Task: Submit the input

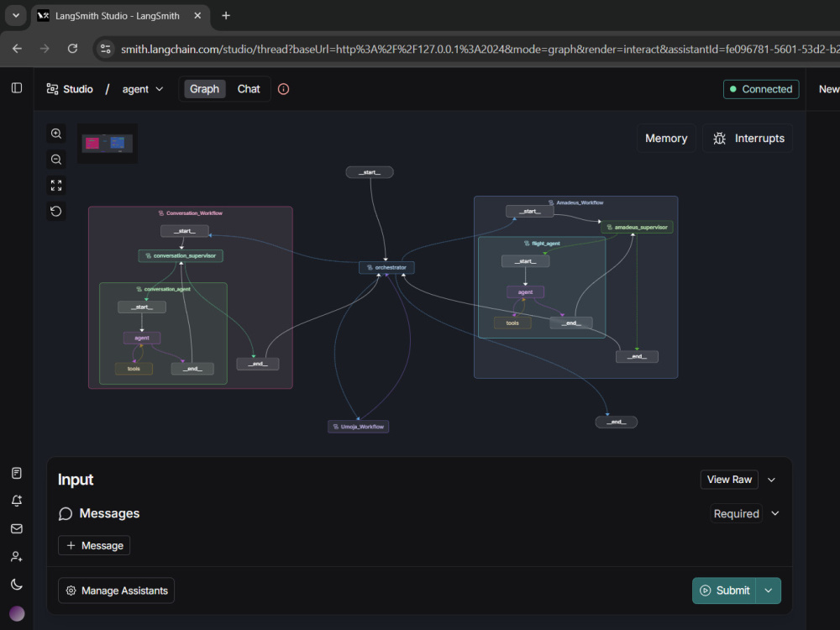Action: point(724,591)
